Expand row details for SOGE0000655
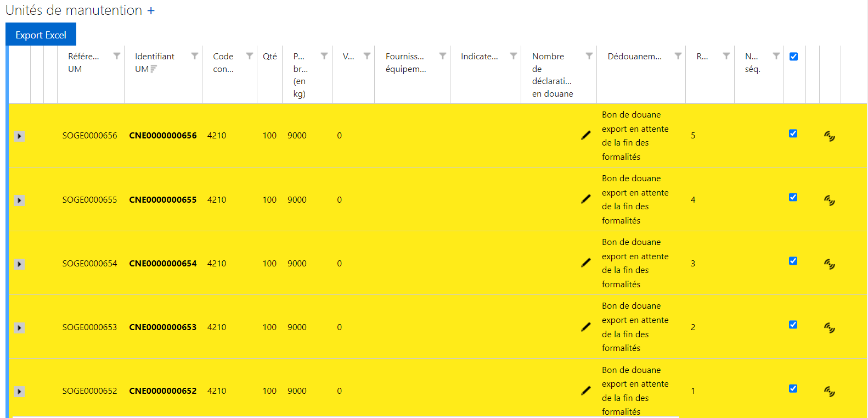868x418 pixels. point(19,200)
